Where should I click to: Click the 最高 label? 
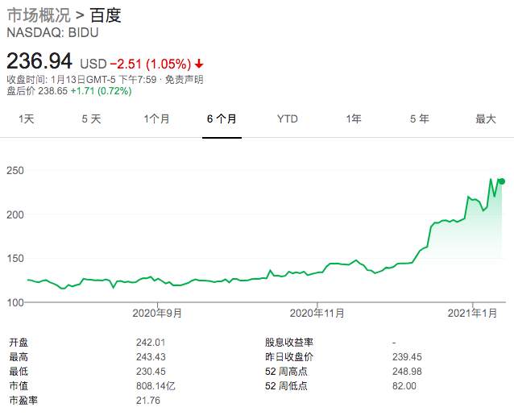[19, 357]
